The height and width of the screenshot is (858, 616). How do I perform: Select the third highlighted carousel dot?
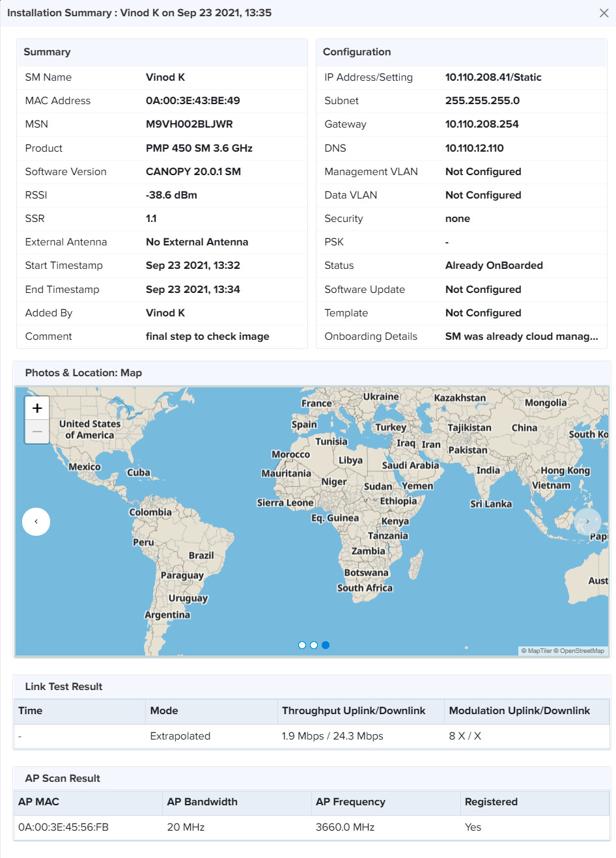coord(326,645)
